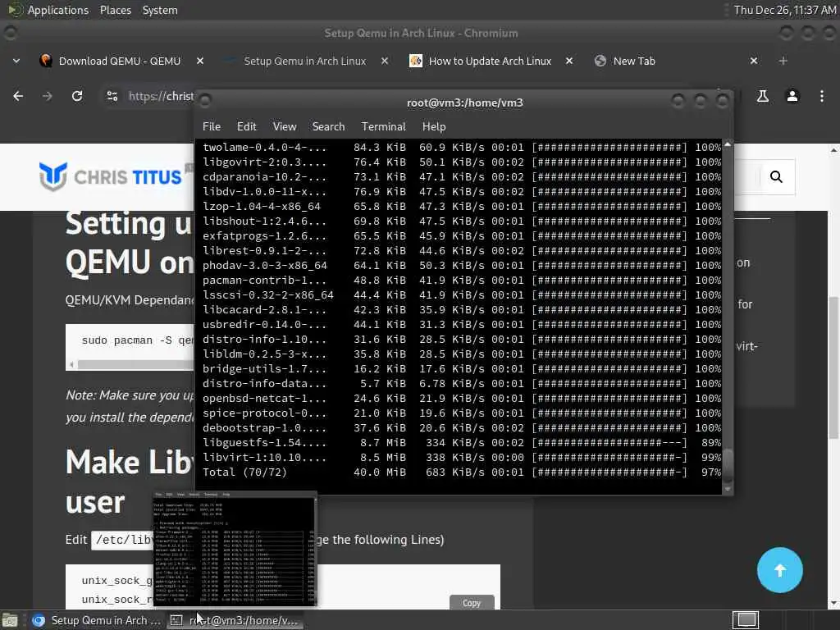Image resolution: width=840 pixels, height=630 pixels.
Task: Expand tab search chevron in Chromium
Action: tap(16, 61)
